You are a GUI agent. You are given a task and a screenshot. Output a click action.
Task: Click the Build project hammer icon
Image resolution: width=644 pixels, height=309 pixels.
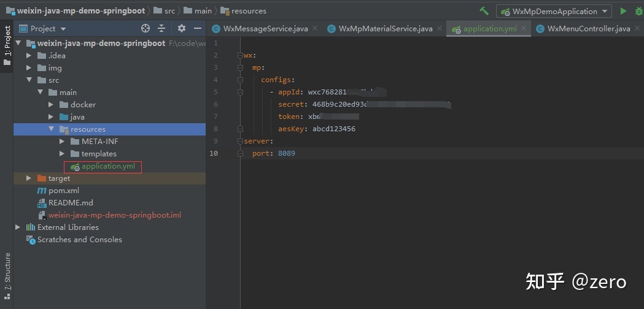coord(484,11)
